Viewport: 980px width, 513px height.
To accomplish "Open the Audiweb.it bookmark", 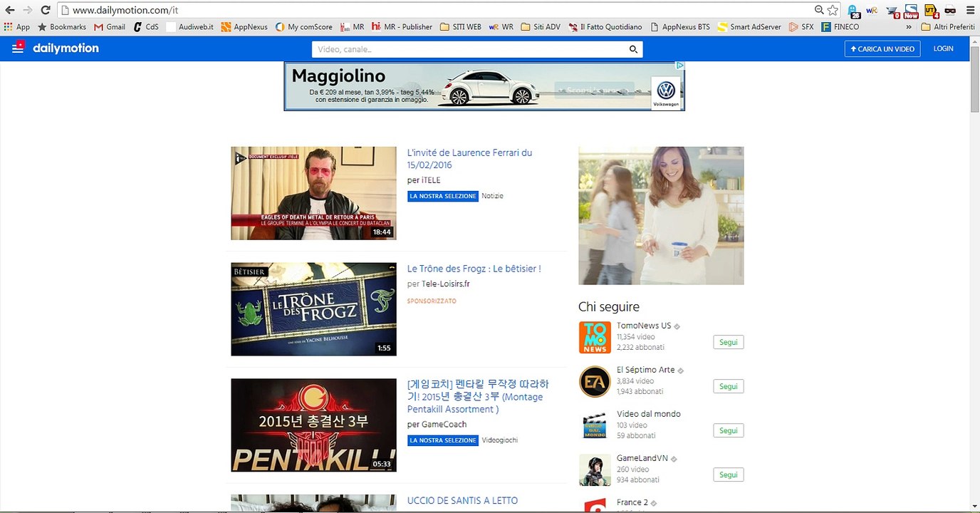I will pyautogui.click(x=189, y=27).
